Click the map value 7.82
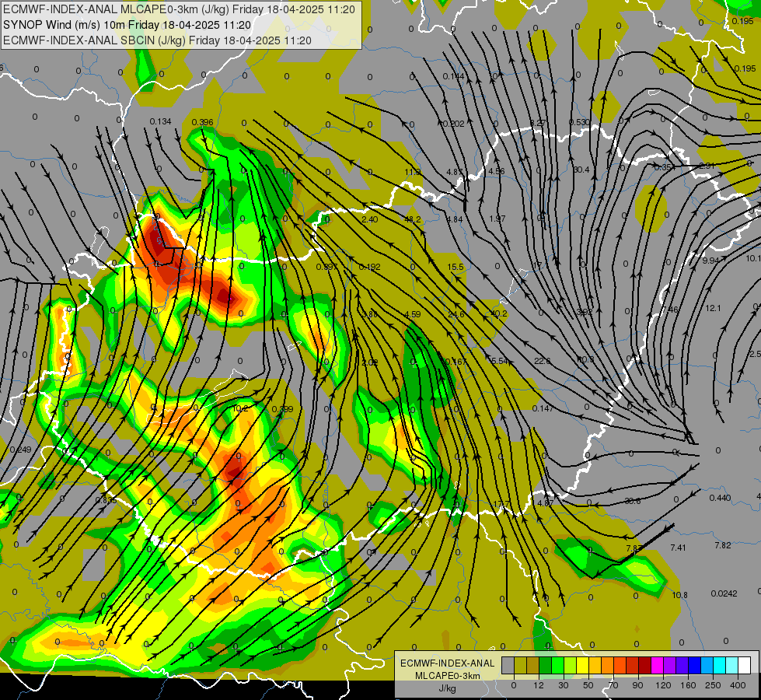761x700 pixels. (x=723, y=545)
